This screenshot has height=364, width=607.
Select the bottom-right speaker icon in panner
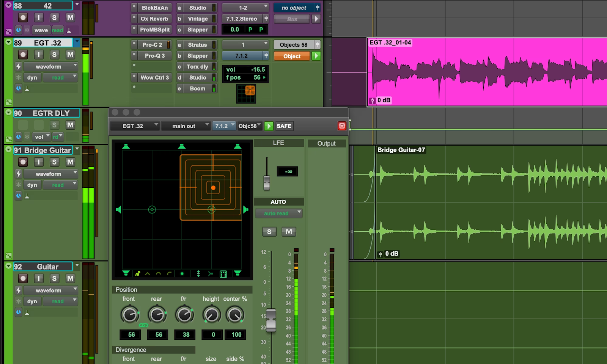coord(237,273)
